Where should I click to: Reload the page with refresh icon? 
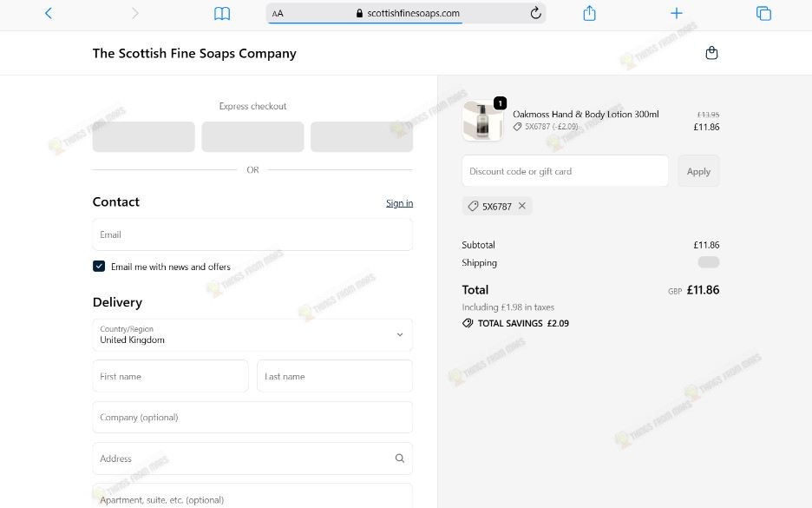point(535,13)
